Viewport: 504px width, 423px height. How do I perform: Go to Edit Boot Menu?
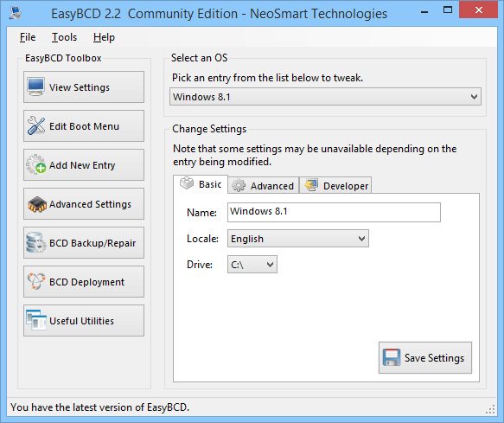(x=84, y=126)
